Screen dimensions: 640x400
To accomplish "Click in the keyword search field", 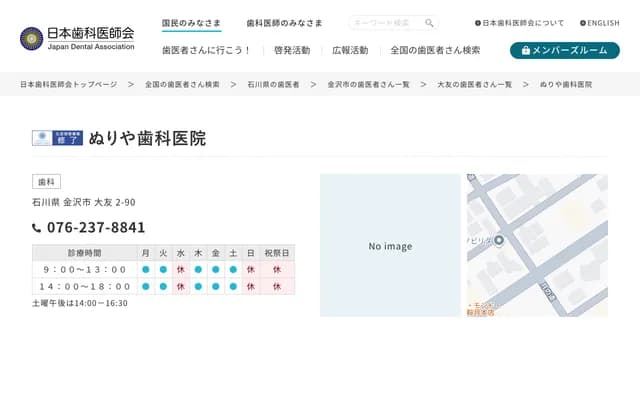I will click(x=384, y=23).
